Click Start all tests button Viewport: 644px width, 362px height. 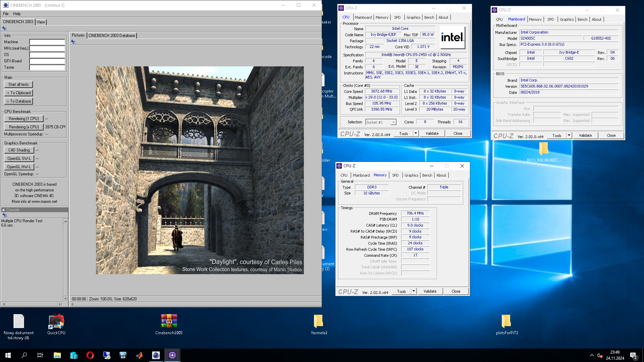tap(18, 84)
